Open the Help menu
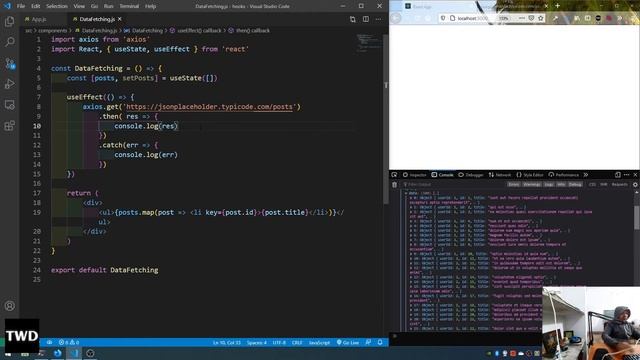 pyautogui.click(x=151, y=6)
